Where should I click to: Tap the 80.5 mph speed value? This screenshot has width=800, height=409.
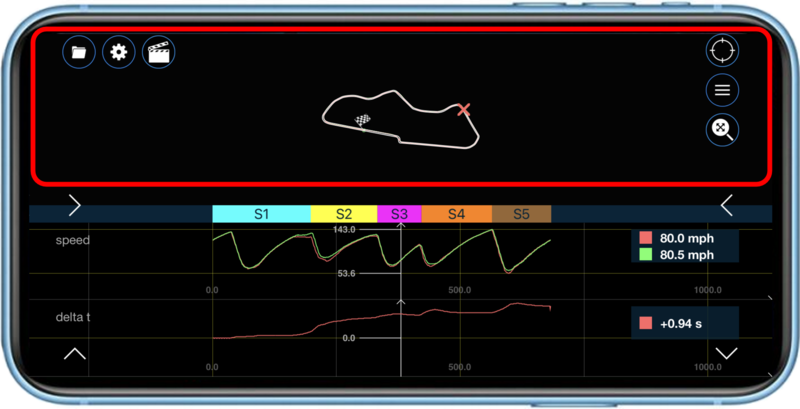[x=687, y=254]
